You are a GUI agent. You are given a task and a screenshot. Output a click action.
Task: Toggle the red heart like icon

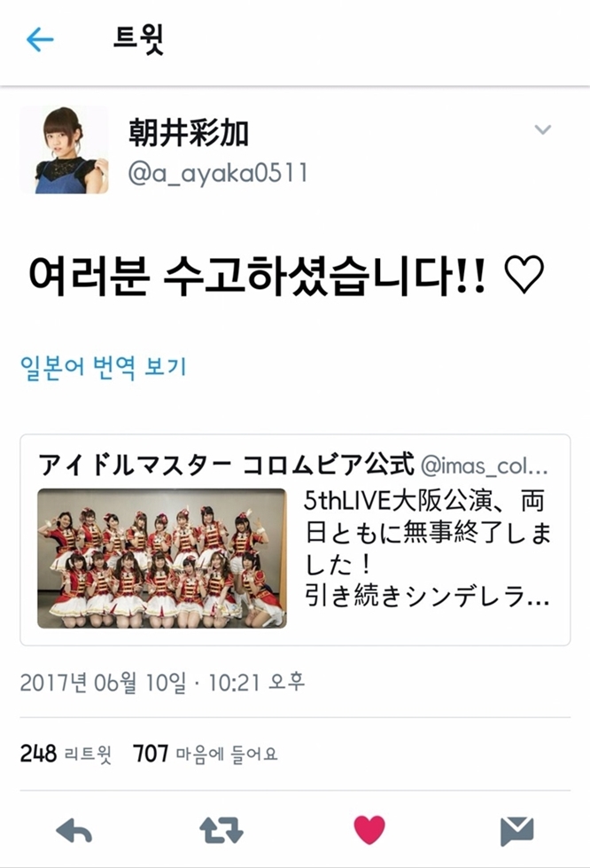pyautogui.click(x=369, y=831)
